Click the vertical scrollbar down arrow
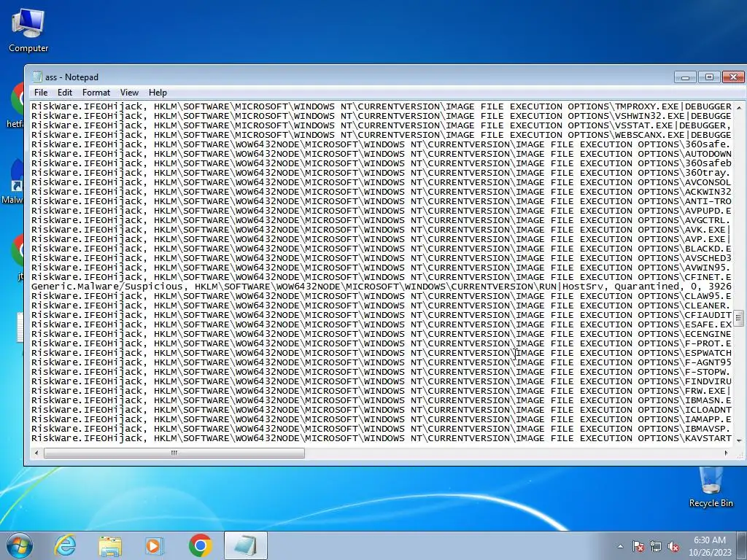Viewport: 747px width, 560px height. [739, 440]
